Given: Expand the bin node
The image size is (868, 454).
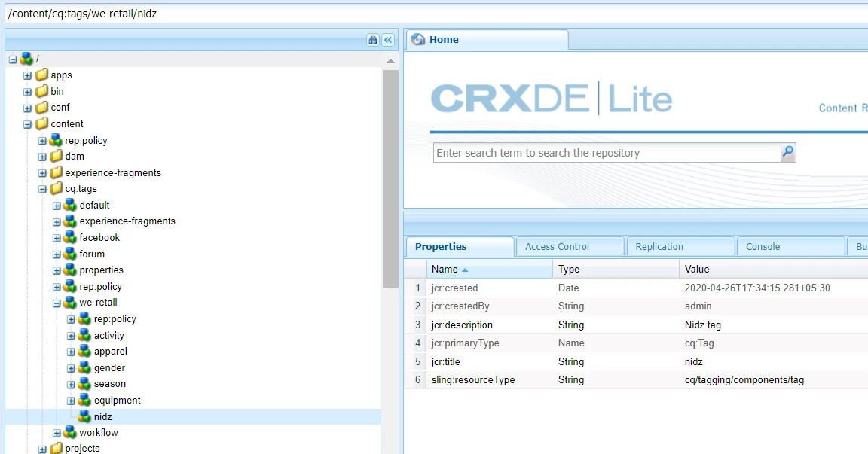Looking at the screenshot, I should coord(27,92).
